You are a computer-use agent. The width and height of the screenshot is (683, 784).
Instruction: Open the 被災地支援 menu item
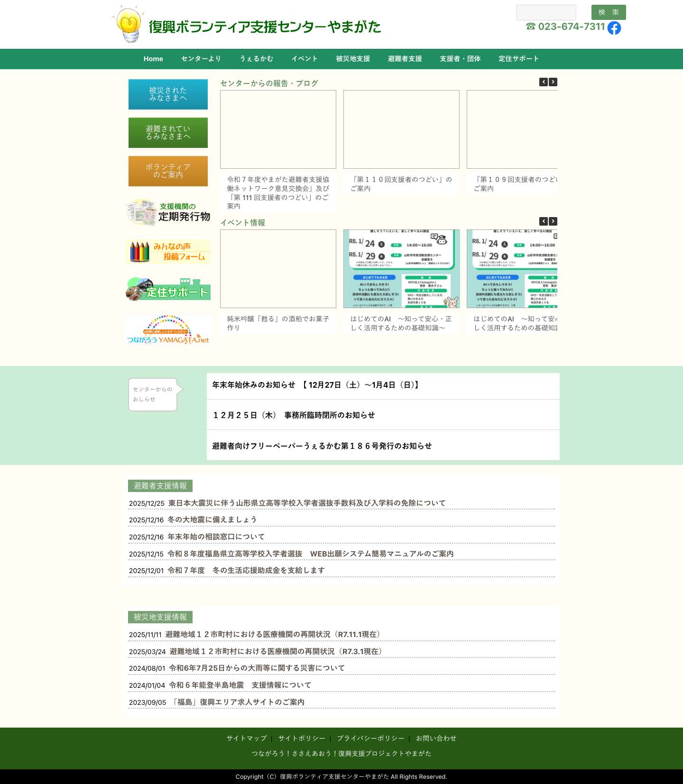pyautogui.click(x=353, y=59)
